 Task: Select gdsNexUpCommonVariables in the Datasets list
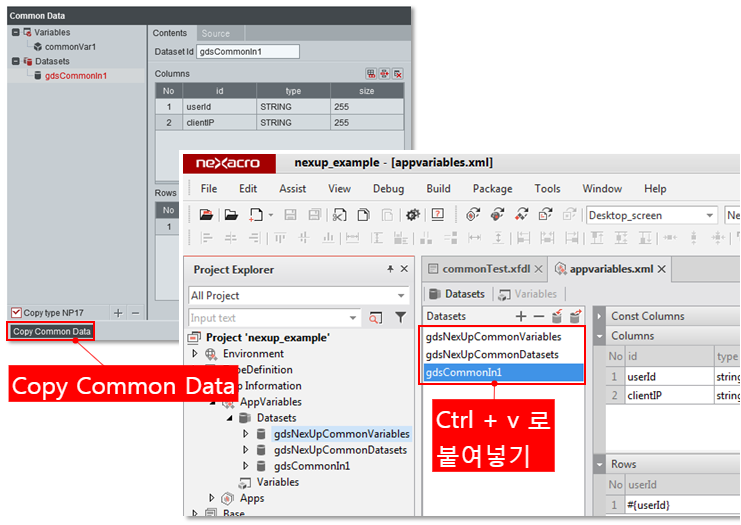(504, 336)
